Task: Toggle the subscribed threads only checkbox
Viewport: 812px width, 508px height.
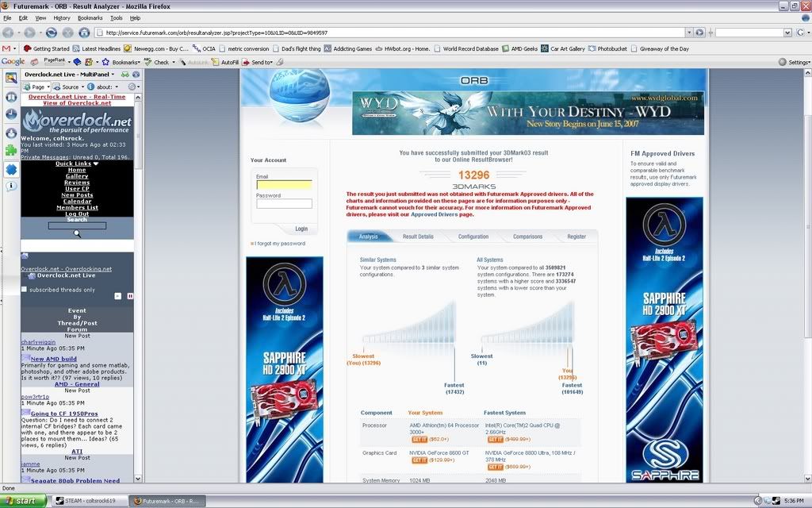Action: (x=24, y=289)
